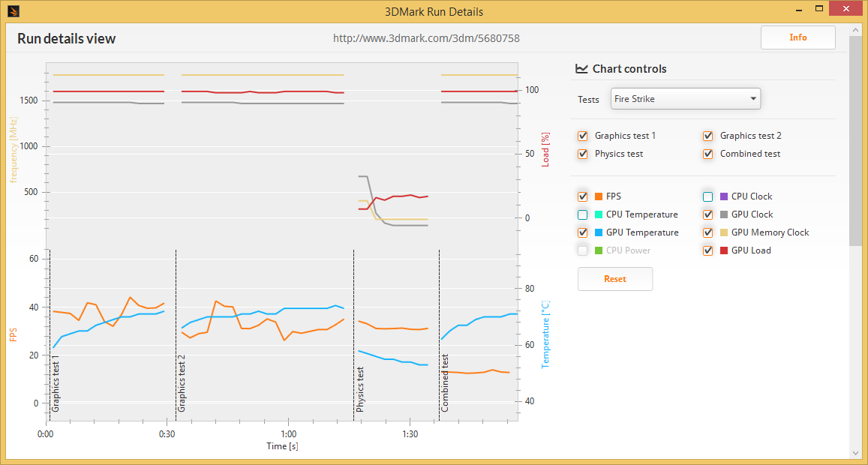The height and width of the screenshot is (465, 868).
Task: Toggle the Physics test checkbox
Action: point(582,154)
